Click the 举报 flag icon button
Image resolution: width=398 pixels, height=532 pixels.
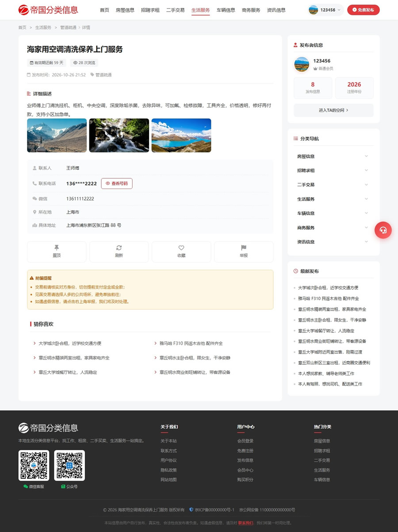(x=244, y=251)
